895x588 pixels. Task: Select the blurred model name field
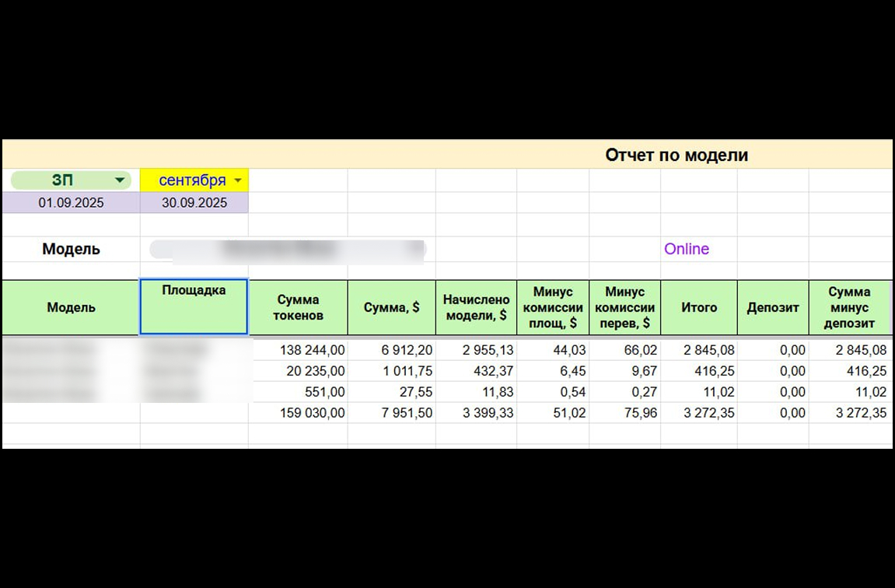coord(288,250)
